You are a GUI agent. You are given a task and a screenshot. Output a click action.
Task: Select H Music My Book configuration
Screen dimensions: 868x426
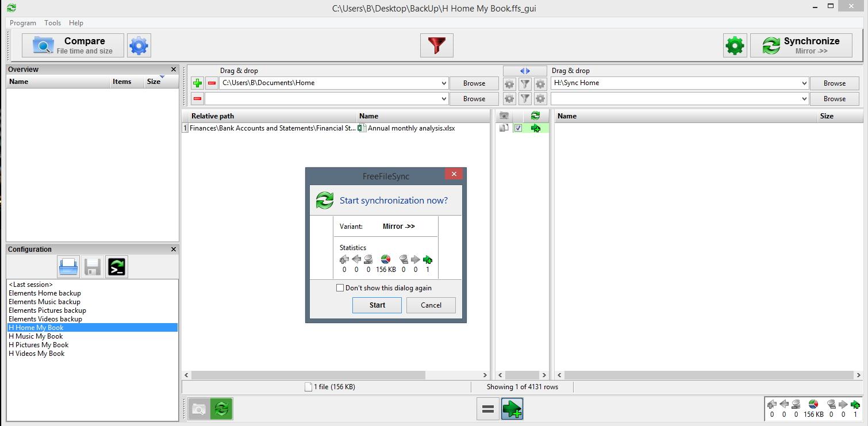[93, 336]
